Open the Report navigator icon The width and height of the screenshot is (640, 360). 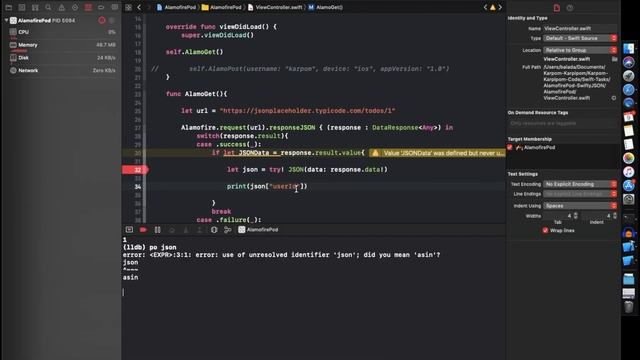pyautogui.click(x=115, y=7)
